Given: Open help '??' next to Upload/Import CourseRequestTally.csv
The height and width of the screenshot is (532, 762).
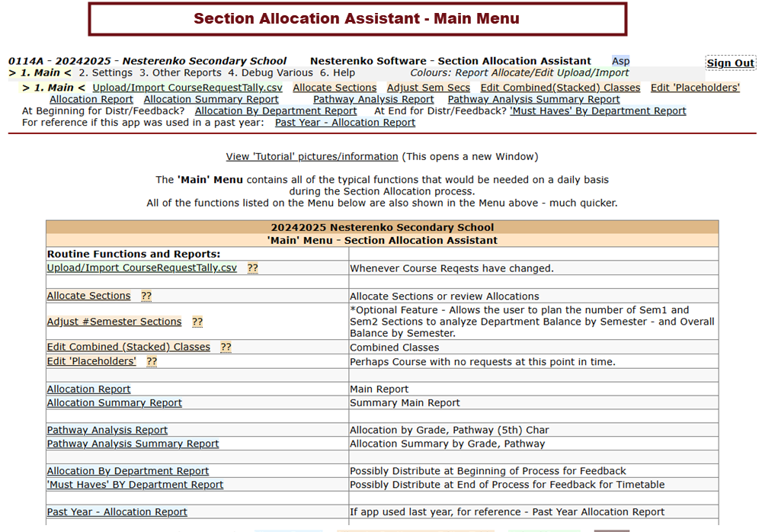Looking at the screenshot, I should [x=252, y=268].
